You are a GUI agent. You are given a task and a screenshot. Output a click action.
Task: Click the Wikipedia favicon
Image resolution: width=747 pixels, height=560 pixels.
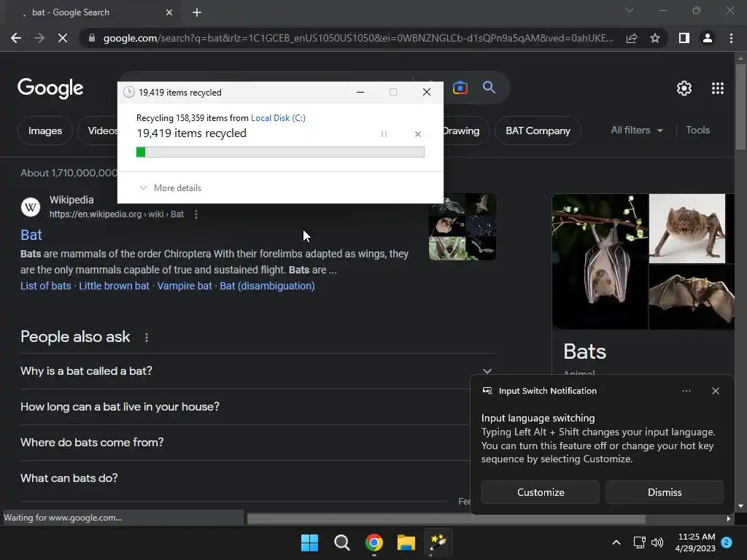click(31, 207)
